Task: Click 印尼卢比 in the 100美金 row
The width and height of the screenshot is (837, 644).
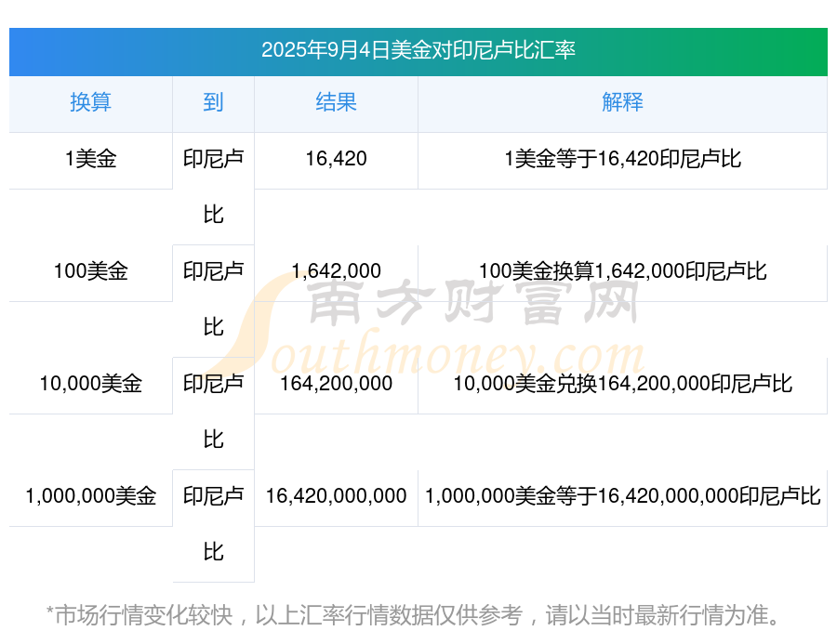Action: pyautogui.click(x=213, y=299)
